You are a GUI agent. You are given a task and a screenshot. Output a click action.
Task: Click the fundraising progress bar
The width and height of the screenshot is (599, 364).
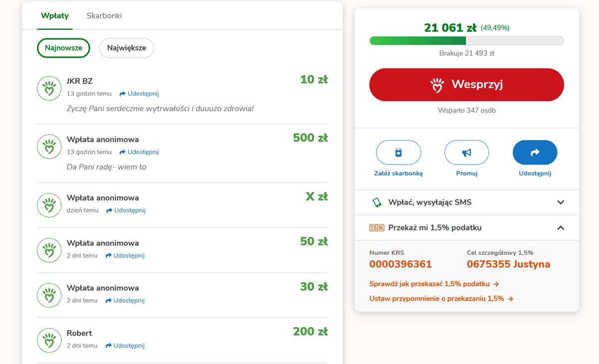click(466, 41)
